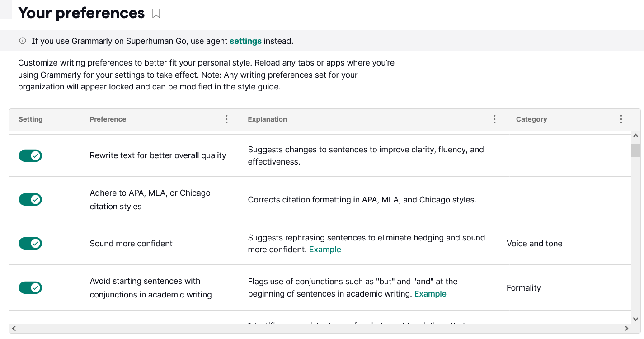The height and width of the screenshot is (339, 644).
Task: Click 'Formality' category cell
Action: tap(524, 288)
